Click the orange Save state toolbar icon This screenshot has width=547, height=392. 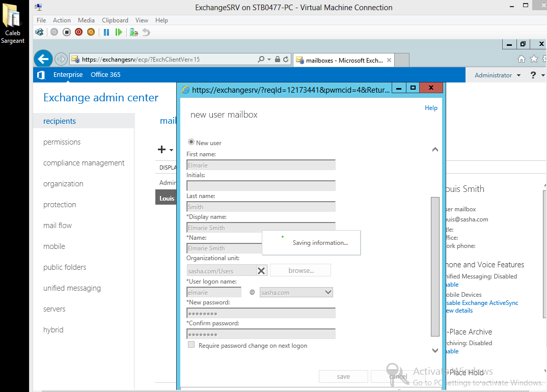point(91,32)
